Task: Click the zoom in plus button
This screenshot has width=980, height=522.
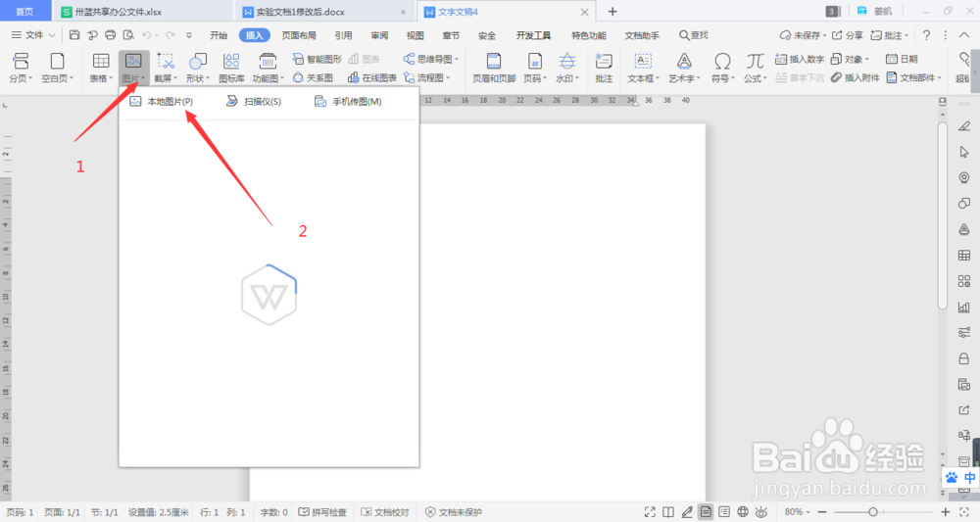Action: click(x=946, y=512)
